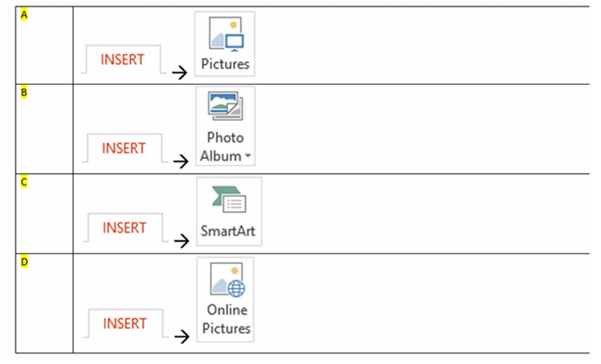
Task: Click the SmartArt text label
Action: pos(228,230)
